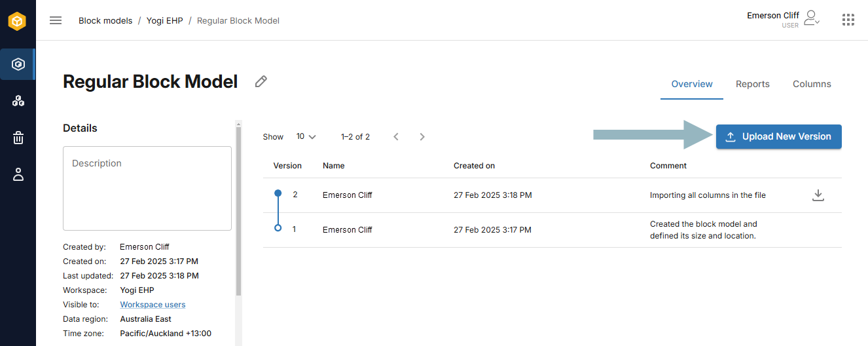The width and height of the screenshot is (868, 346).
Task: Click into the Description text field
Action: 147,188
